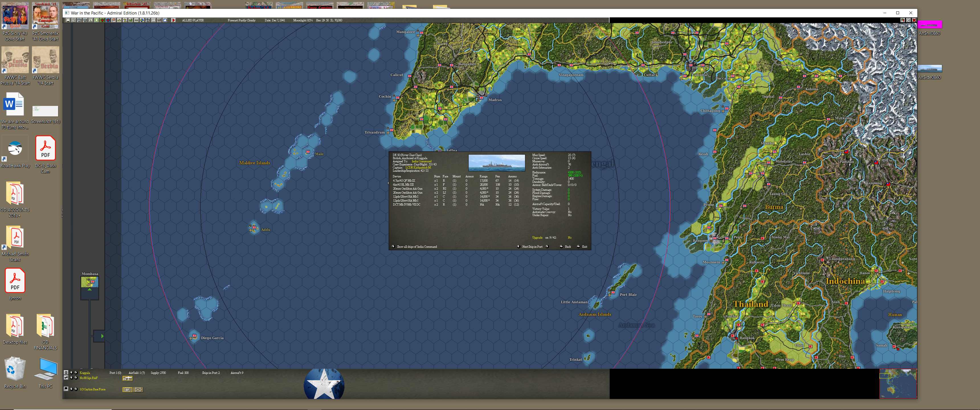Open FWWC East Prussia '14 Start desktop shortcut
This screenshot has width=980, height=410.
[15, 66]
